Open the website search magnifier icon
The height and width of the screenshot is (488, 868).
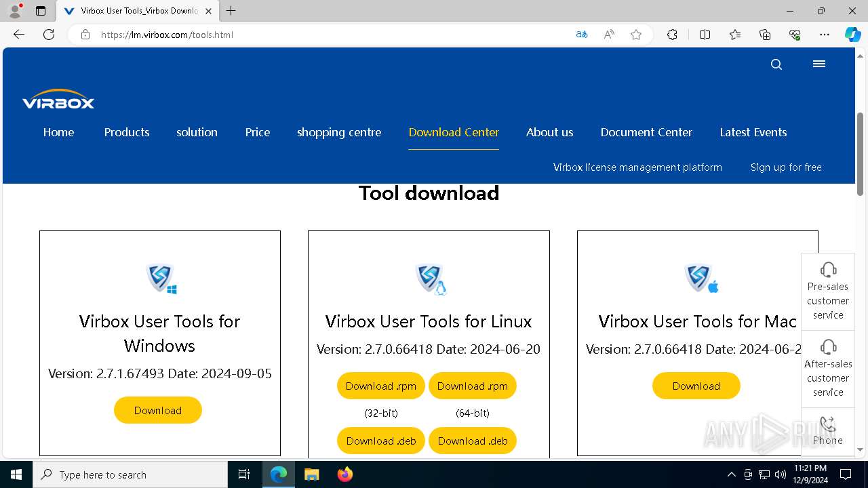point(776,64)
